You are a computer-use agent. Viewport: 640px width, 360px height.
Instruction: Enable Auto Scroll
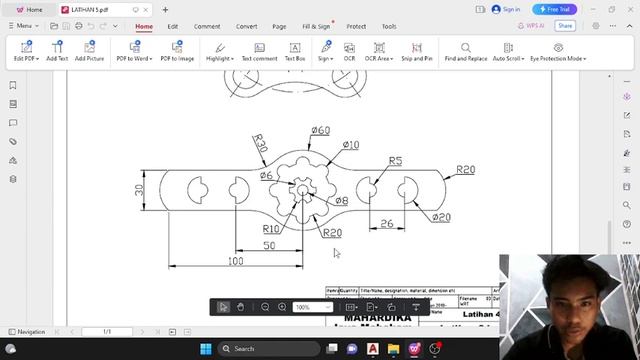508,51
